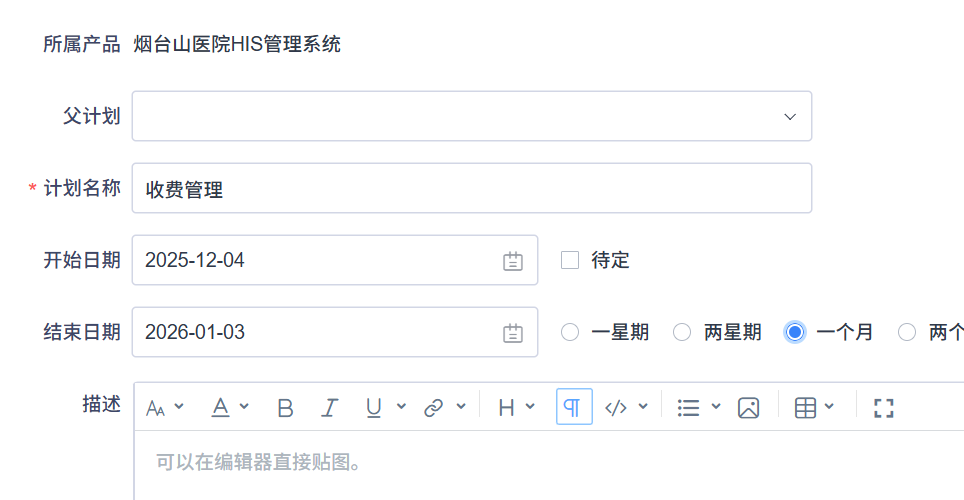
Task: Open the font size tool in editor
Action: pyautogui.click(x=156, y=408)
